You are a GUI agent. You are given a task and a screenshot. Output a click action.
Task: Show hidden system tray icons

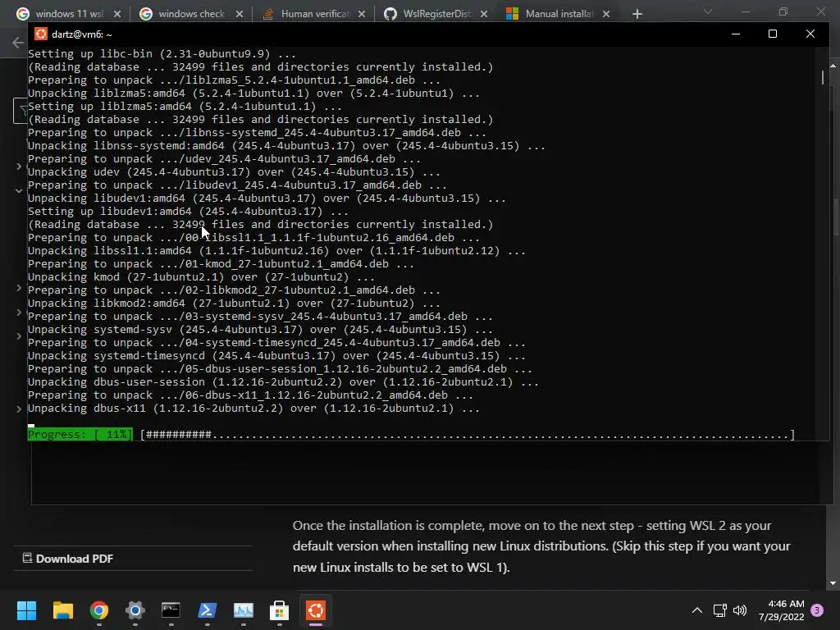click(x=697, y=610)
